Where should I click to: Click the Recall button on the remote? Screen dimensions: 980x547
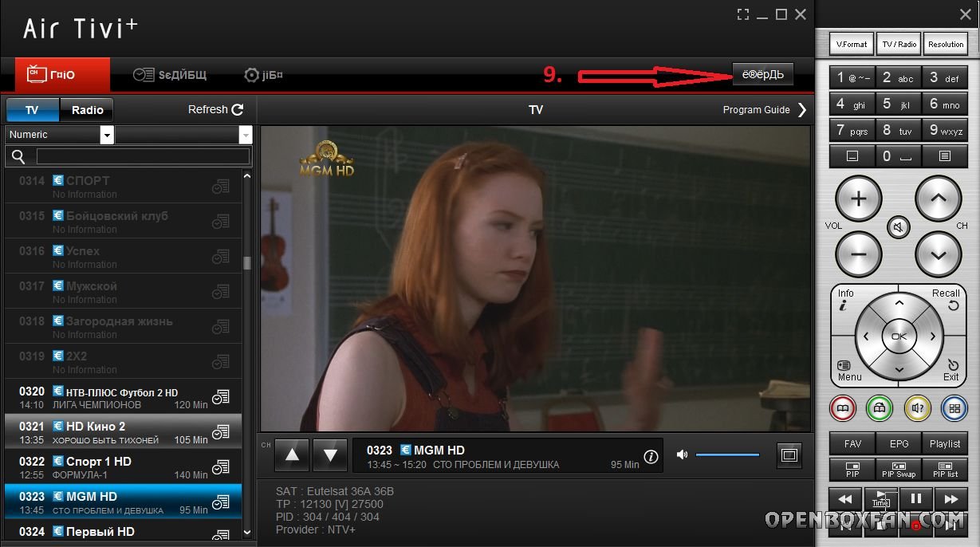coord(947,298)
